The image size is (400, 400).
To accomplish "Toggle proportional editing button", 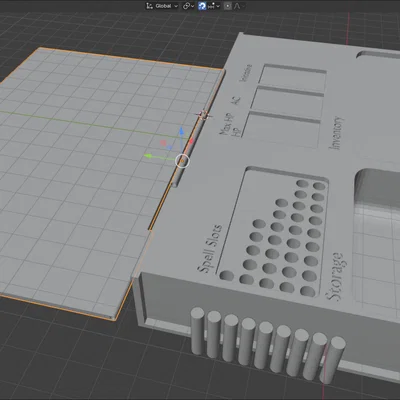I will click(227, 6).
